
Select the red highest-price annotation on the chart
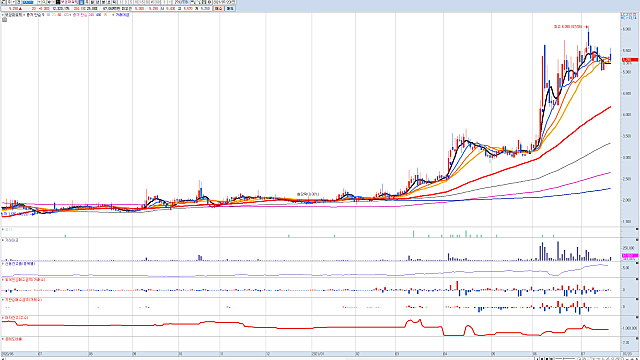click(x=570, y=27)
